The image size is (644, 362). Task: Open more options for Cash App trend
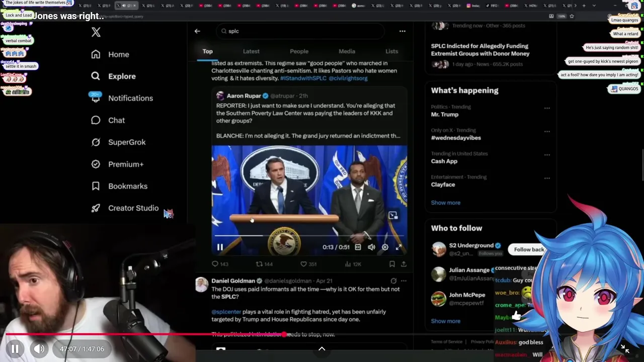tap(547, 155)
